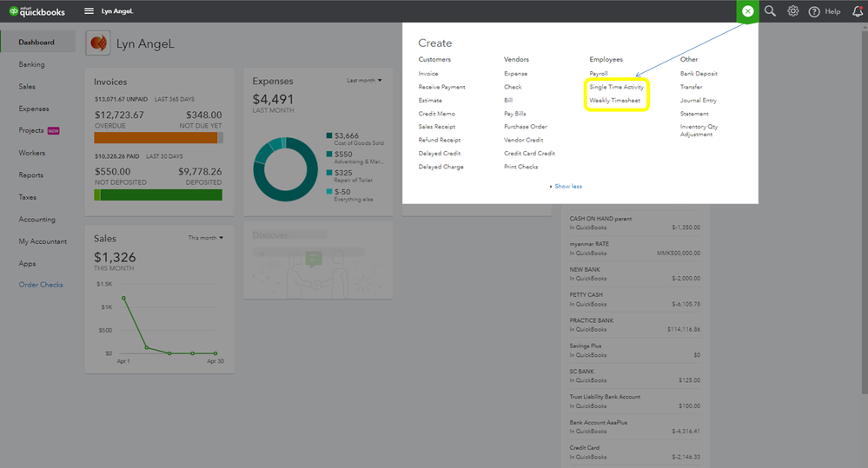Click the Savings Plus account row
The width and height of the screenshot is (868, 468).
635,350
